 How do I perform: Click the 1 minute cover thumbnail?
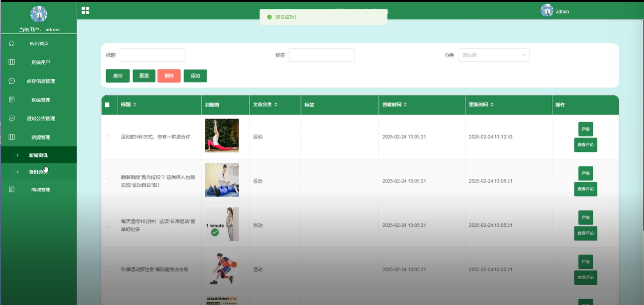pos(222,224)
